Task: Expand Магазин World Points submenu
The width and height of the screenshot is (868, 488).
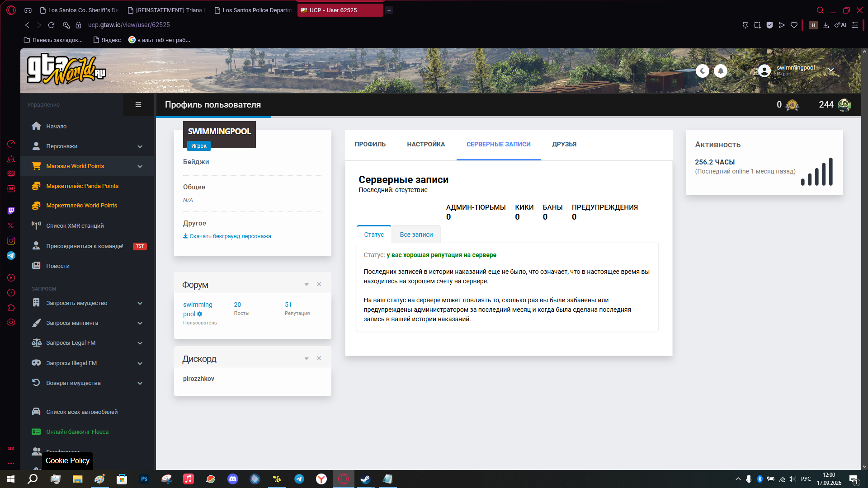Action: (87, 166)
